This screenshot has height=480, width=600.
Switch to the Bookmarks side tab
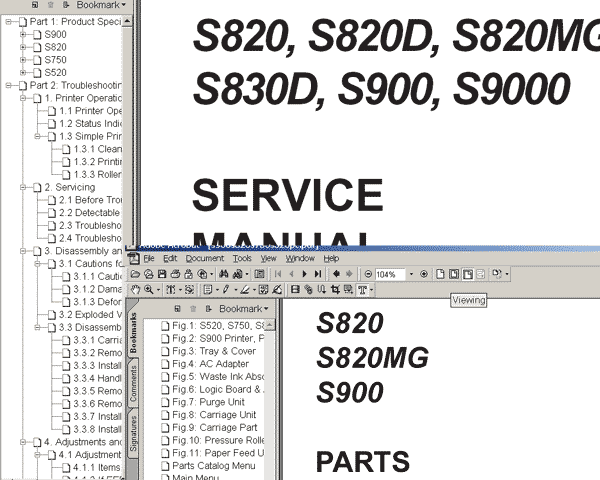133,333
